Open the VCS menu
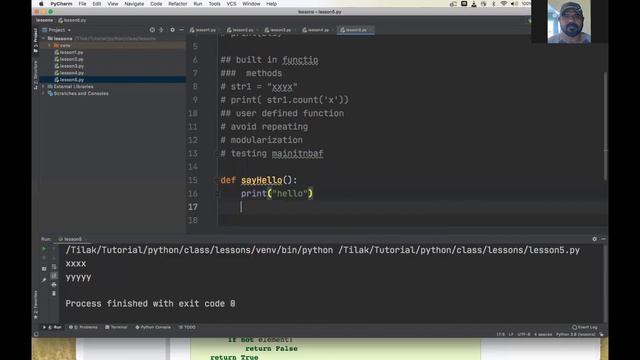This screenshot has height=360, width=640. click(231, 4)
